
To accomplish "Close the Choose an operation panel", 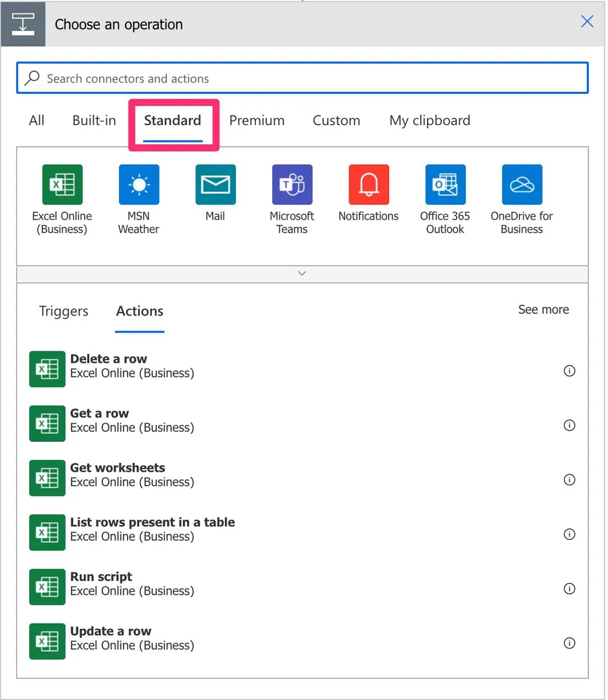I will (x=587, y=22).
